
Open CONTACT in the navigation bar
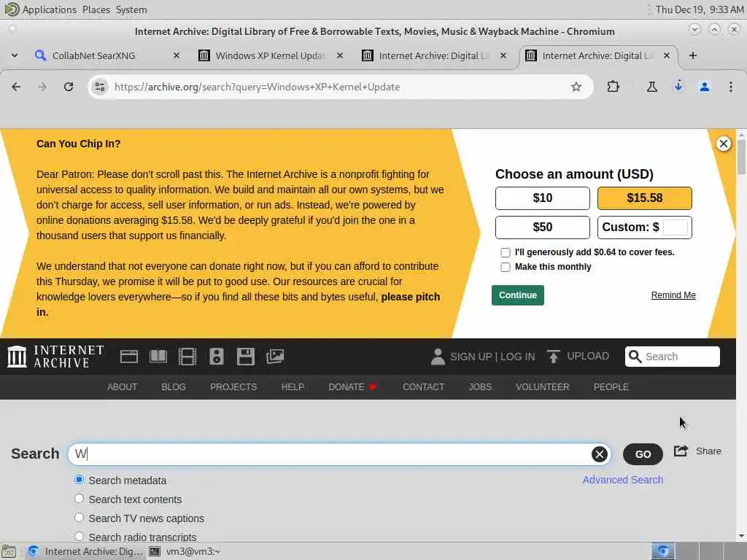[423, 386]
